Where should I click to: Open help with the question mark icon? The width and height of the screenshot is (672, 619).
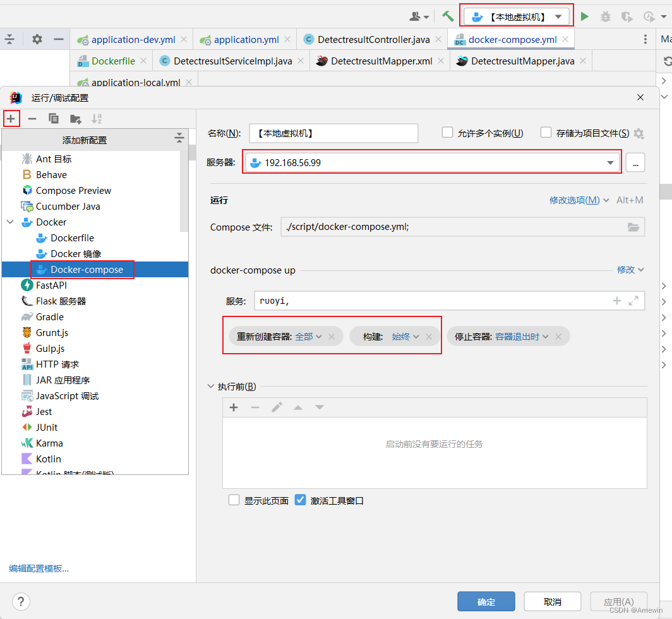pyautogui.click(x=21, y=601)
